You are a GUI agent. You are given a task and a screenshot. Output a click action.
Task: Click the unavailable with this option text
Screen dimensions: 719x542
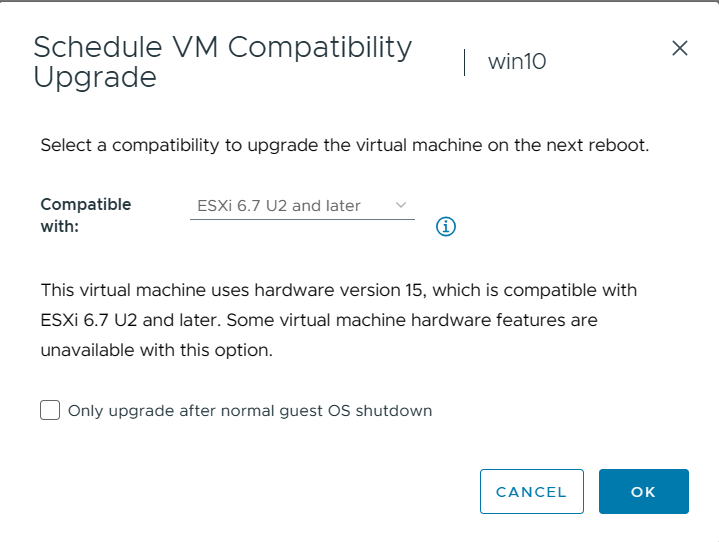pos(156,351)
